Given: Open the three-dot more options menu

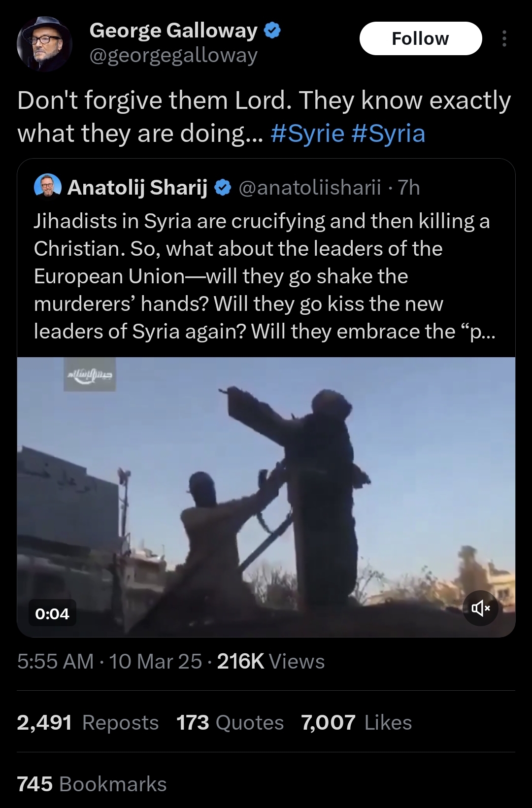Looking at the screenshot, I should (504, 38).
